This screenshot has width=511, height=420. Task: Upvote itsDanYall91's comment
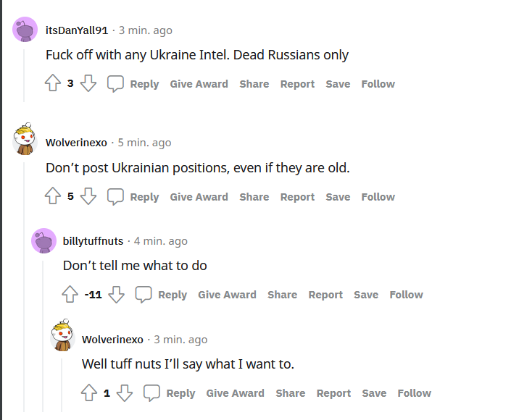(52, 84)
